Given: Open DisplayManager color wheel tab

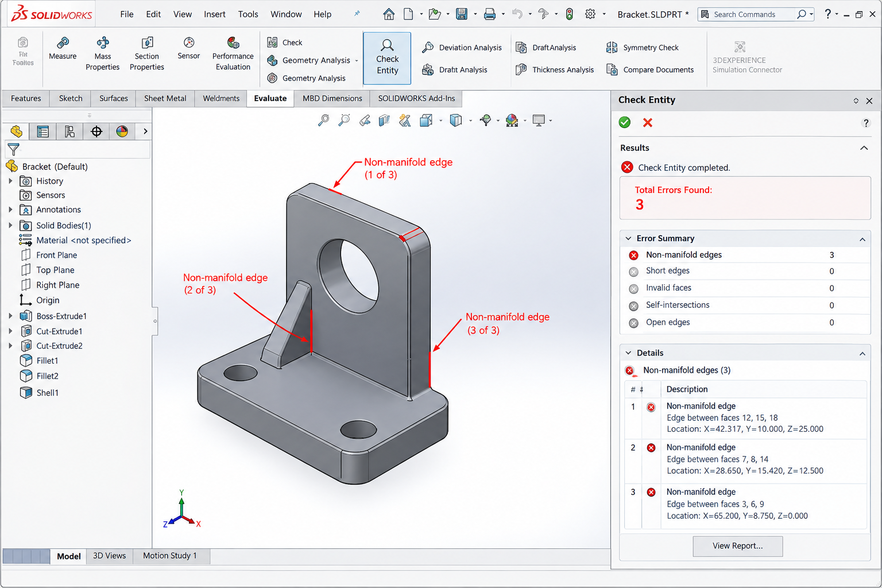Looking at the screenshot, I should (x=122, y=131).
